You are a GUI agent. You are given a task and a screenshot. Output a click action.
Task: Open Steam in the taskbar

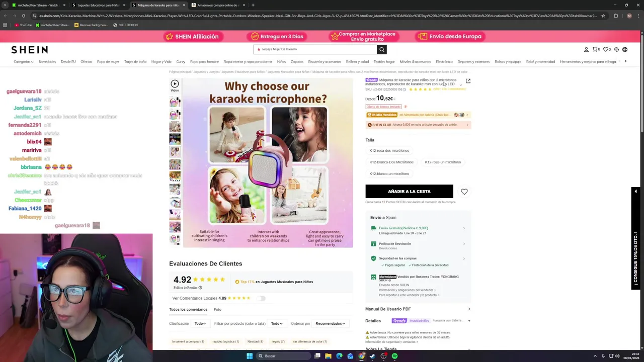(x=372, y=356)
